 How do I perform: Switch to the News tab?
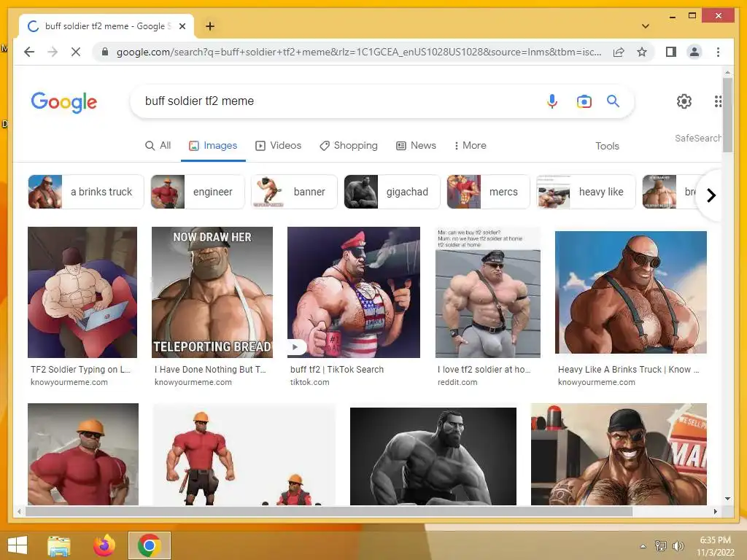pyautogui.click(x=416, y=146)
